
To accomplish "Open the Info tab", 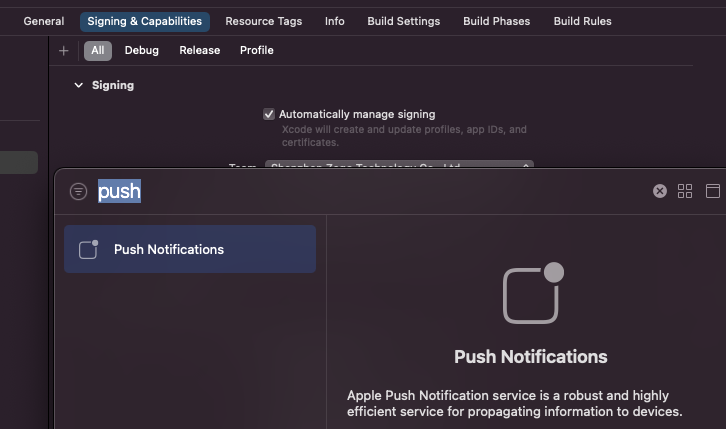I will click(334, 21).
